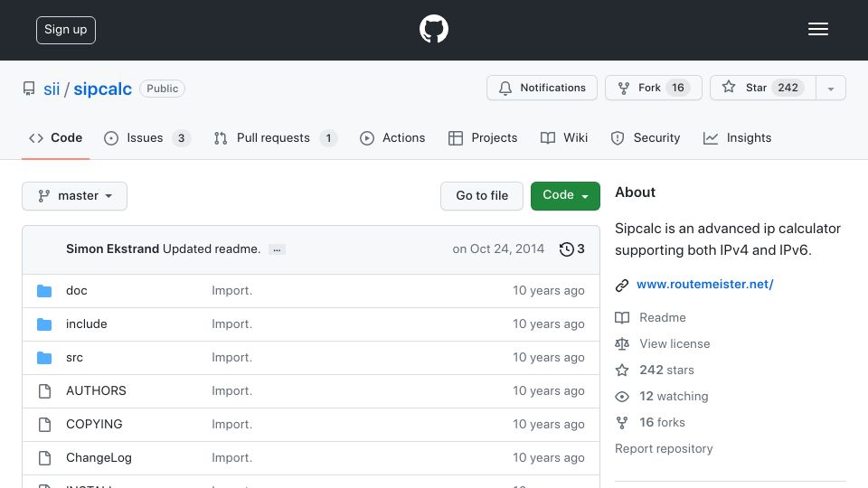868x488 pixels.
Task: Click the Import. commit message on doc row
Action: point(232,290)
